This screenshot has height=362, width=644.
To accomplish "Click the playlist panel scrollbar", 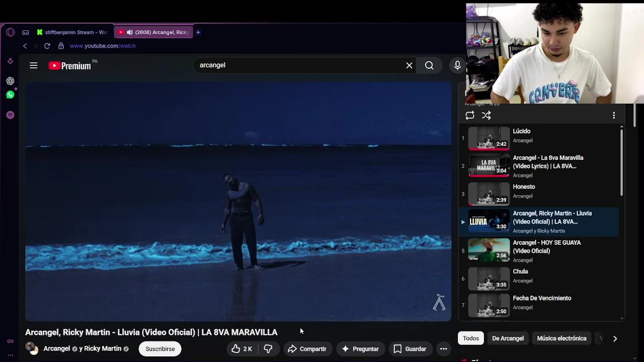I will click(x=622, y=162).
